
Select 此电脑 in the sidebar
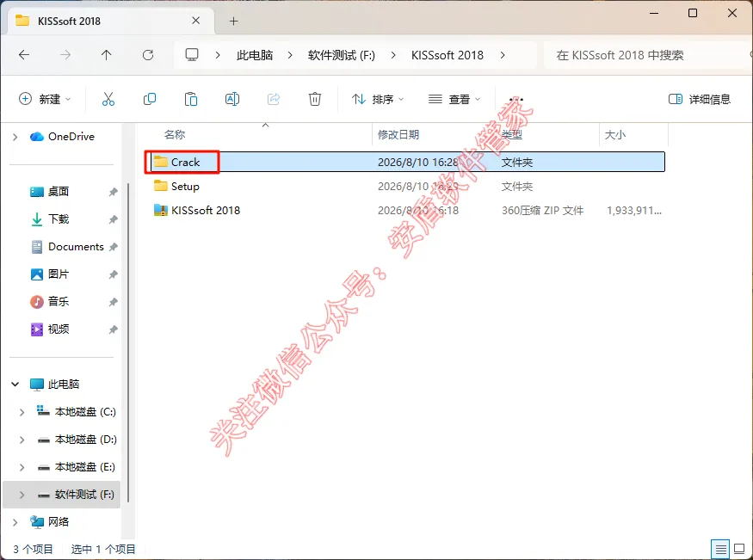pos(64,384)
